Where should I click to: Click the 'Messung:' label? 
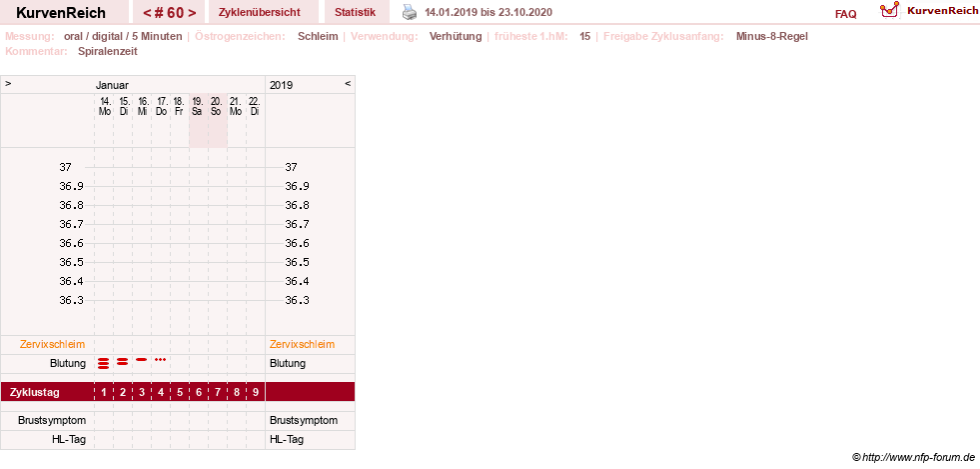[29, 36]
